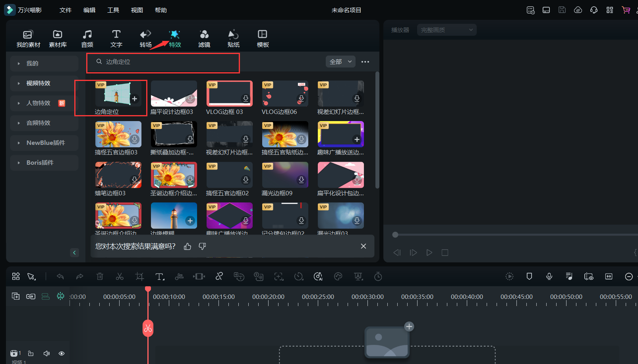This screenshot has width=638, height=364.
Task: Click the player progress slider handle
Action: click(x=395, y=235)
